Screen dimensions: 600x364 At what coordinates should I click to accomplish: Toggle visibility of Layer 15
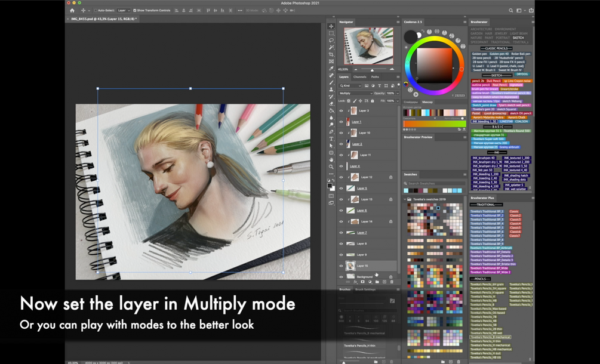point(341,266)
